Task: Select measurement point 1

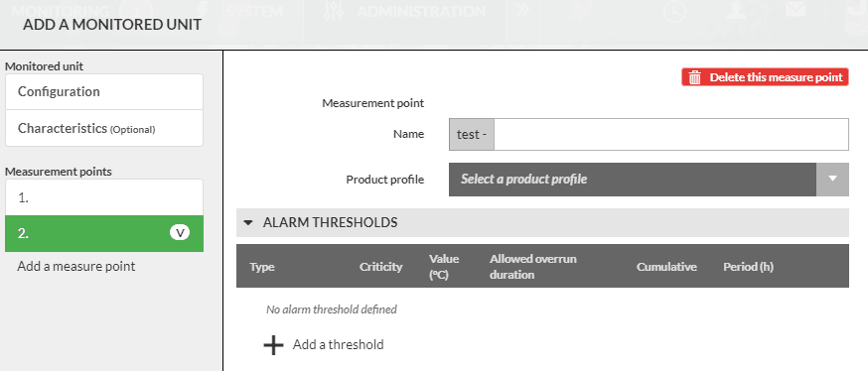Action: point(104,197)
